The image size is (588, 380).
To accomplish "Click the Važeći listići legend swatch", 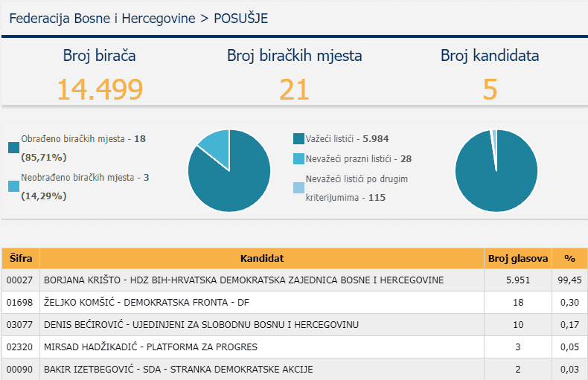I will tap(299, 138).
